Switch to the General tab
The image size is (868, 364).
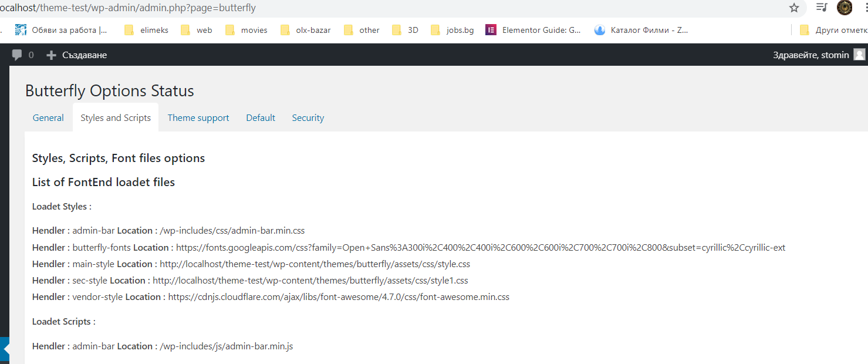[48, 117]
